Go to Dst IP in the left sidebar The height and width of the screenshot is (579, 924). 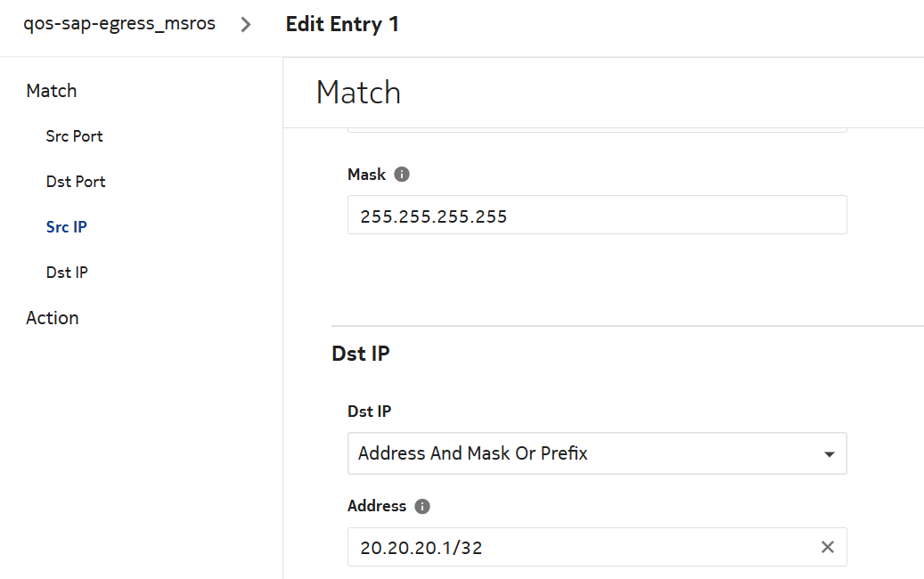[x=67, y=273]
